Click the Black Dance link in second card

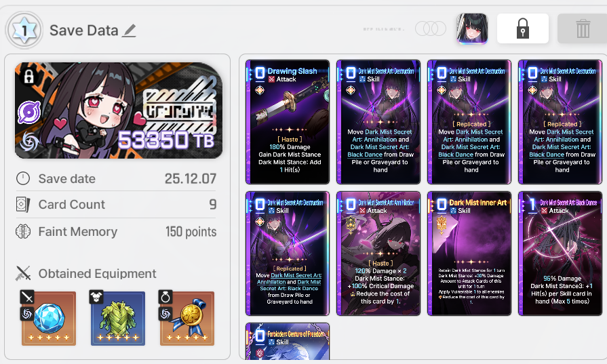[365, 155]
